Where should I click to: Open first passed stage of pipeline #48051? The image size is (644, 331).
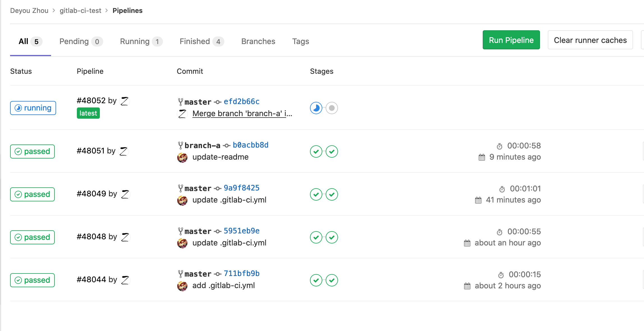coord(316,151)
